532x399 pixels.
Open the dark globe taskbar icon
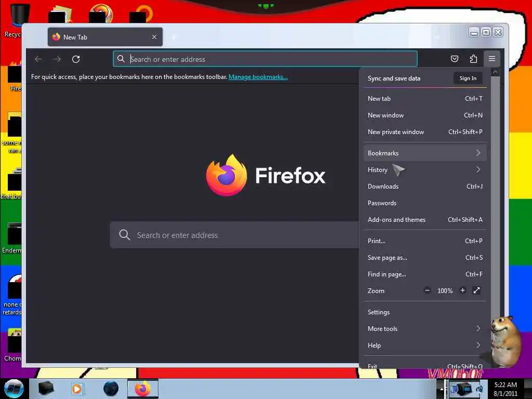click(x=111, y=389)
